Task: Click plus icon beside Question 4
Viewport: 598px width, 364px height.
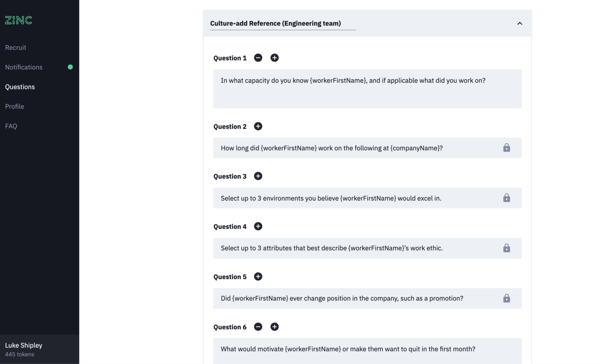Action: pyautogui.click(x=258, y=226)
